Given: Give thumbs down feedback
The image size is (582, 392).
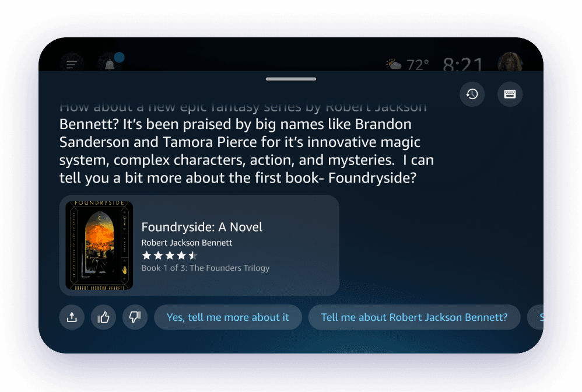Looking at the screenshot, I should [135, 317].
